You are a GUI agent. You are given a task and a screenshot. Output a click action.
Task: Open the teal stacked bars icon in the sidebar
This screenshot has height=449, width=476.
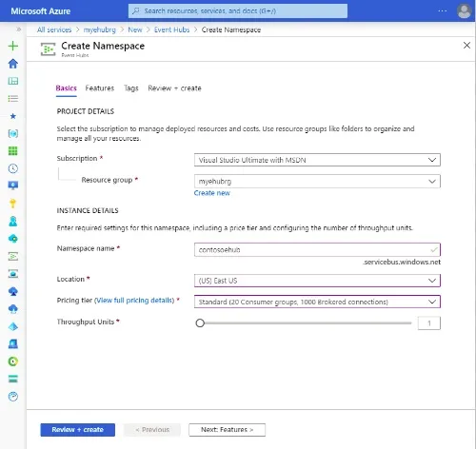click(13, 379)
